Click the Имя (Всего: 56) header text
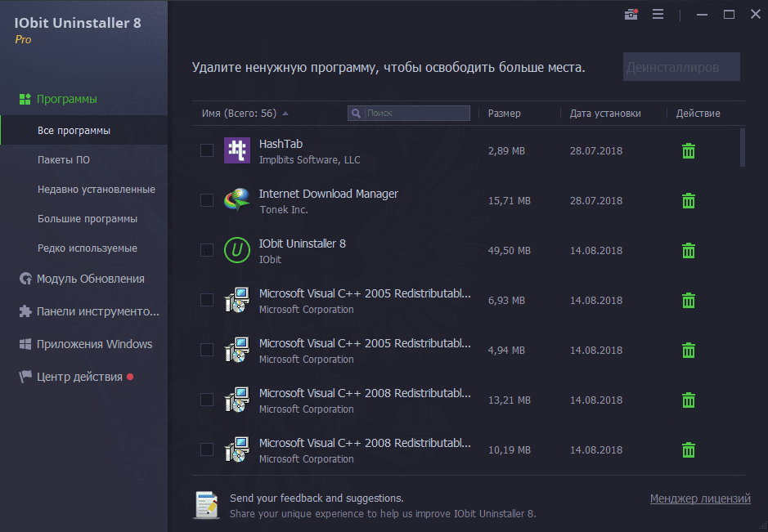This screenshot has height=532, width=768. [x=239, y=113]
